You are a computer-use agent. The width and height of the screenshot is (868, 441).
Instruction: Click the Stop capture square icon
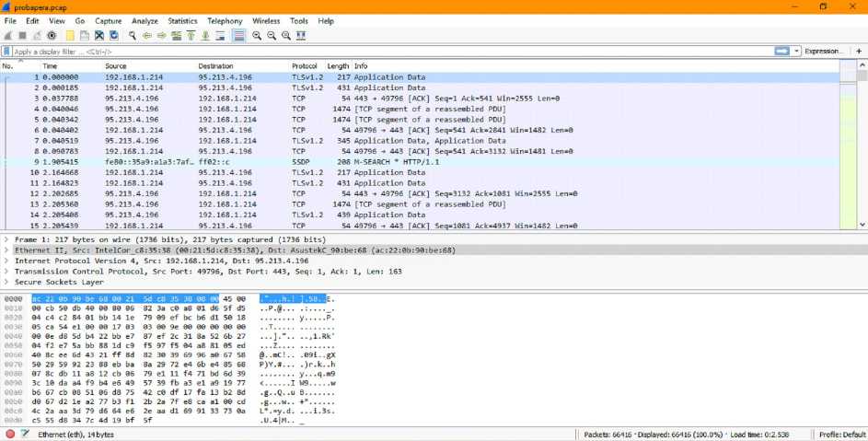(x=23, y=36)
